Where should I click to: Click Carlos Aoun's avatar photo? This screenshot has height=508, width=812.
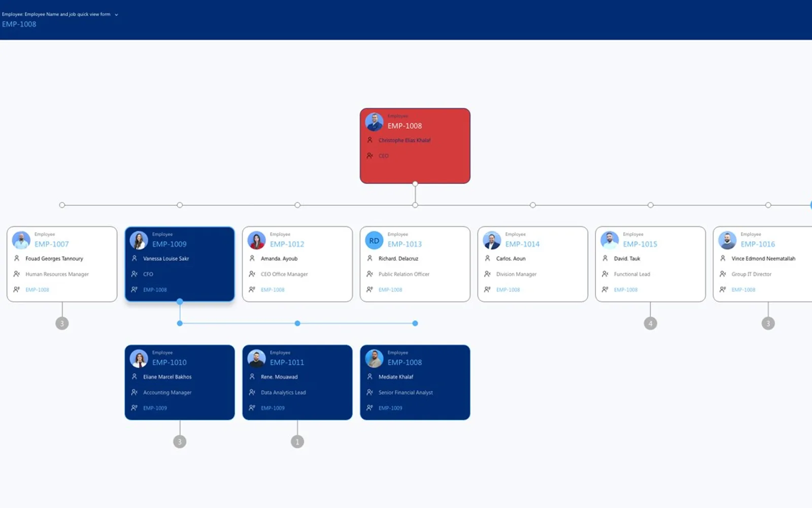click(492, 240)
